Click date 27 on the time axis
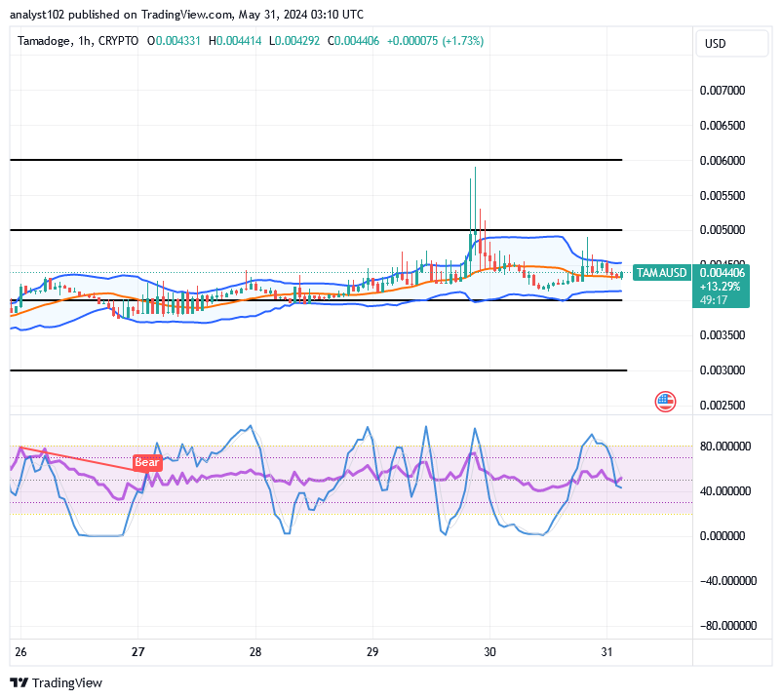 point(137,652)
